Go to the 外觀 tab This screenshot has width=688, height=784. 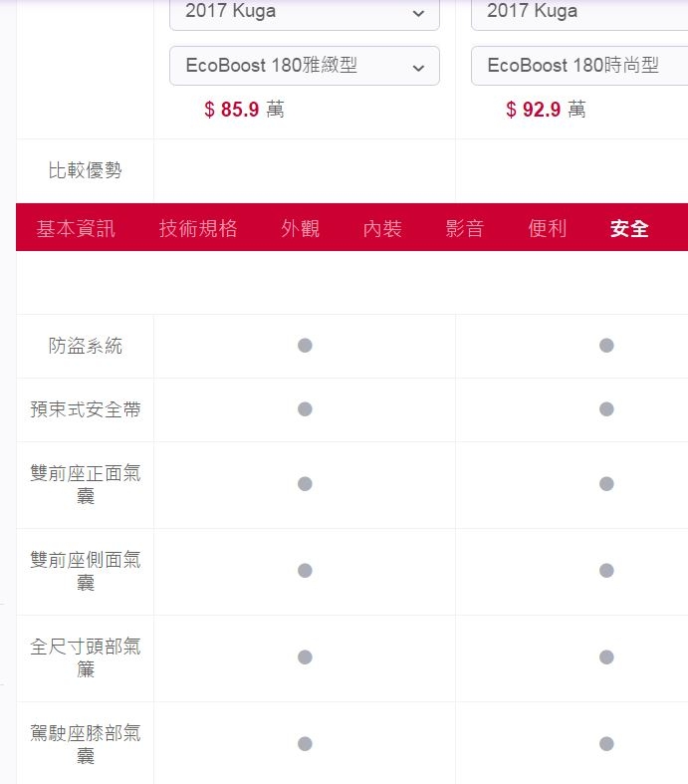(300, 228)
